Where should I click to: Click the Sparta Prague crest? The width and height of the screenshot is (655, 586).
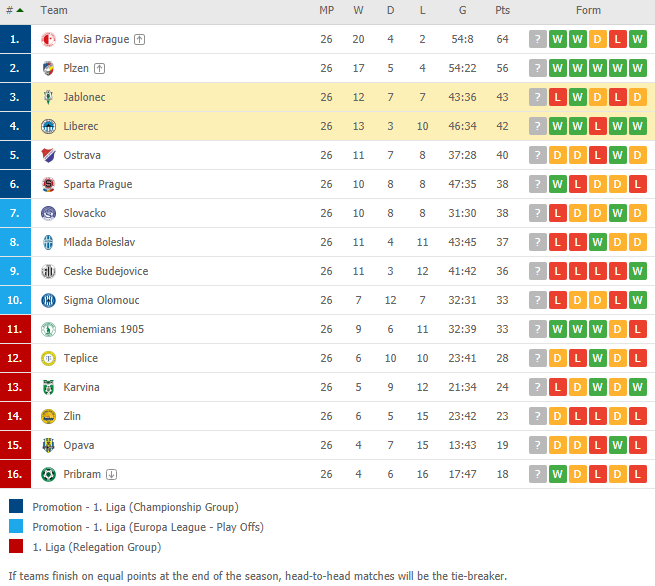48,184
